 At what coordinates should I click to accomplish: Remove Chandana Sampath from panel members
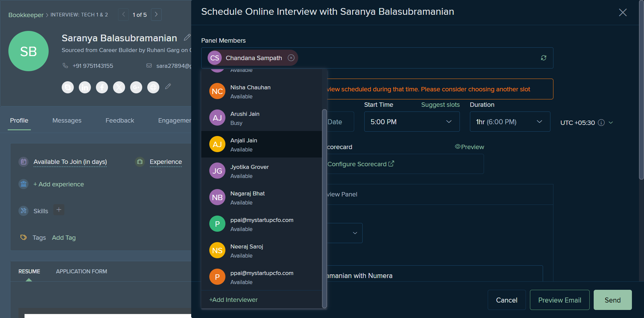coord(291,58)
